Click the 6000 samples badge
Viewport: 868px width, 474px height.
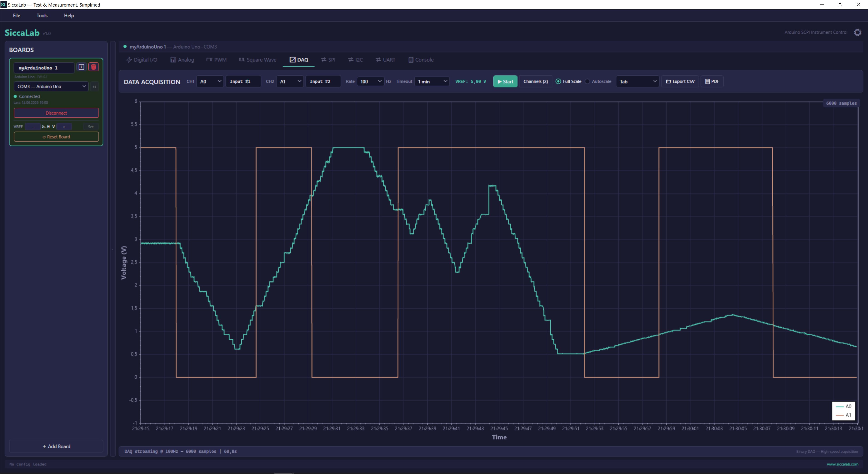[841, 103]
